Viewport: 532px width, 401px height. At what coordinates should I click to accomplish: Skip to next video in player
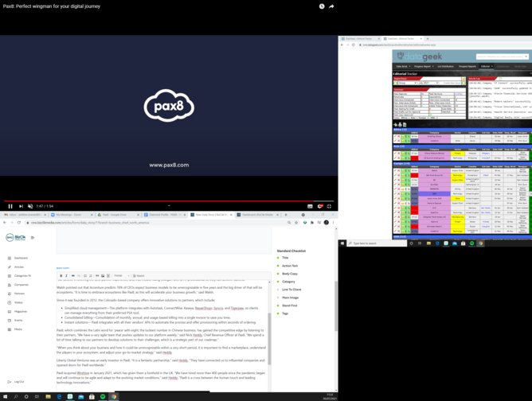21,206
